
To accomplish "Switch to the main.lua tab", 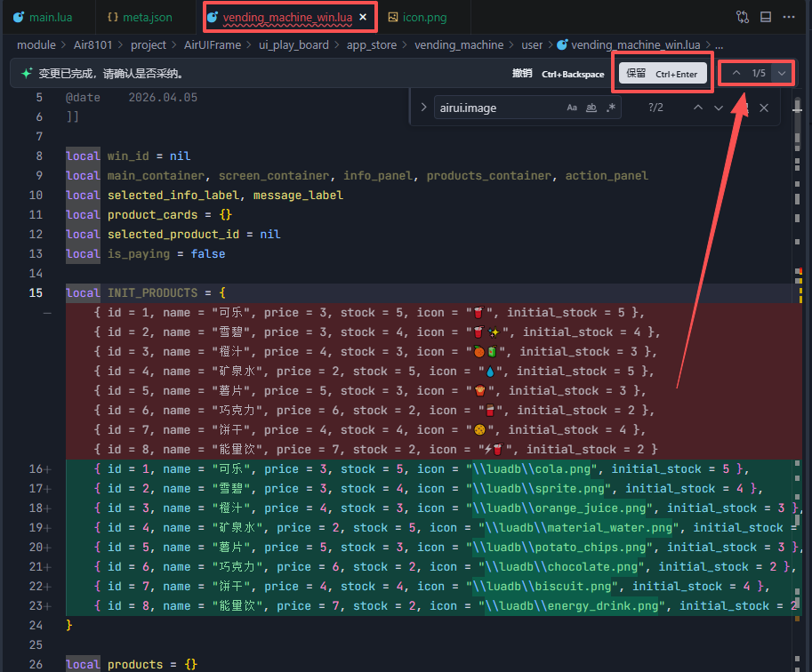I will pyautogui.click(x=43, y=17).
